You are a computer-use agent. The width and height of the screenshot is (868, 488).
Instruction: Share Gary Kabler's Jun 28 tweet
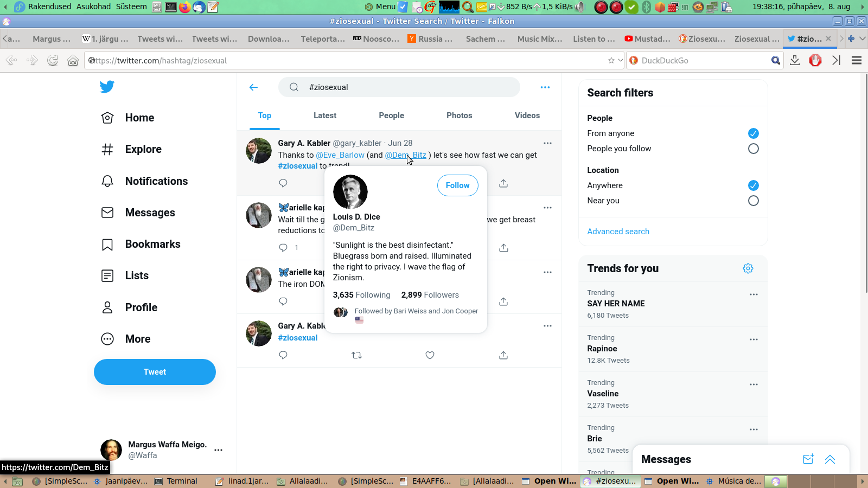click(503, 183)
